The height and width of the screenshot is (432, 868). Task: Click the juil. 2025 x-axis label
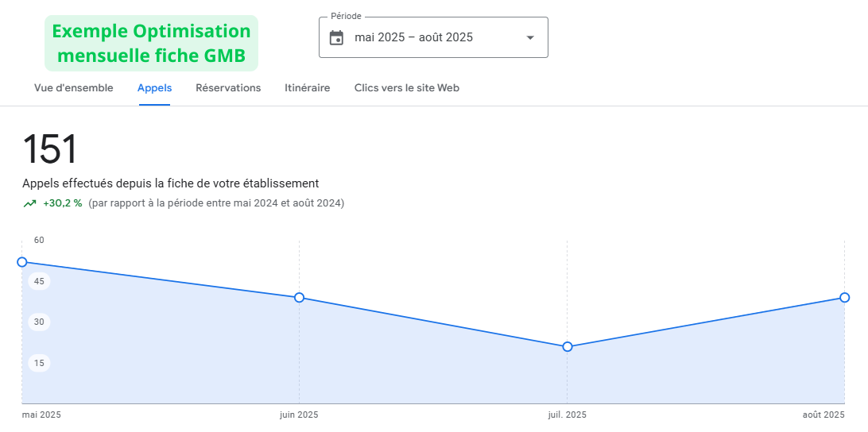pos(567,415)
